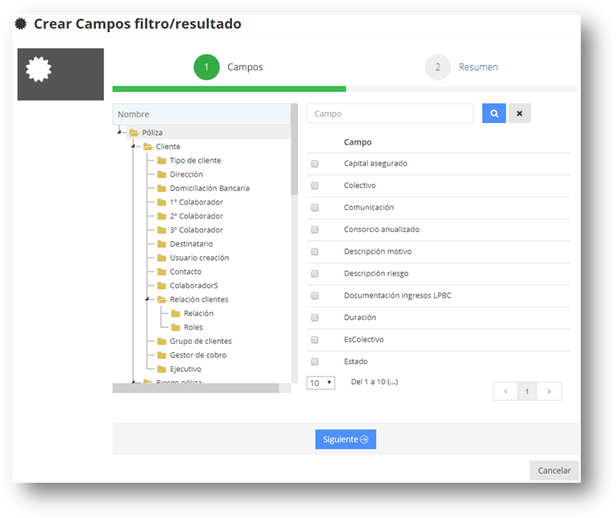Click the 'Consorcio anualizado' field text

click(x=381, y=229)
